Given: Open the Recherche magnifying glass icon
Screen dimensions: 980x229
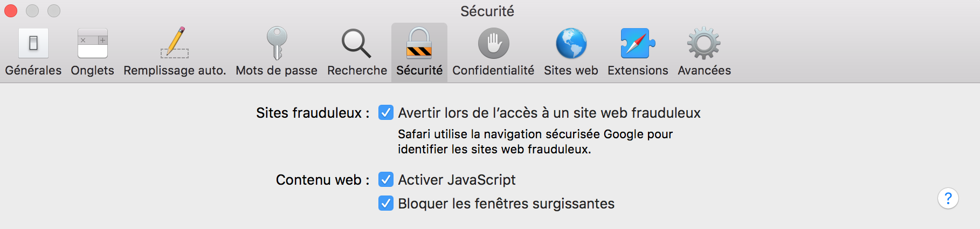Looking at the screenshot, I should pyautogui.click(x=356, y=44).
